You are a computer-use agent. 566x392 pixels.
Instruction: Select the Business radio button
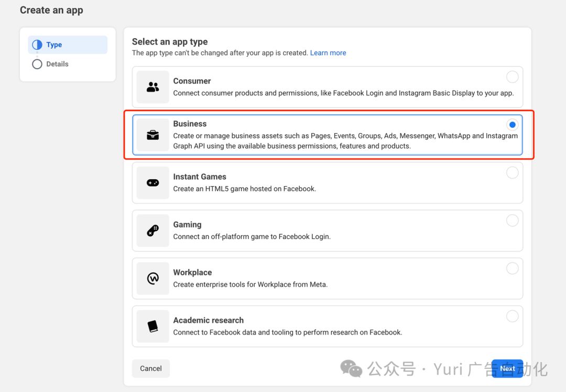[512, 125]
